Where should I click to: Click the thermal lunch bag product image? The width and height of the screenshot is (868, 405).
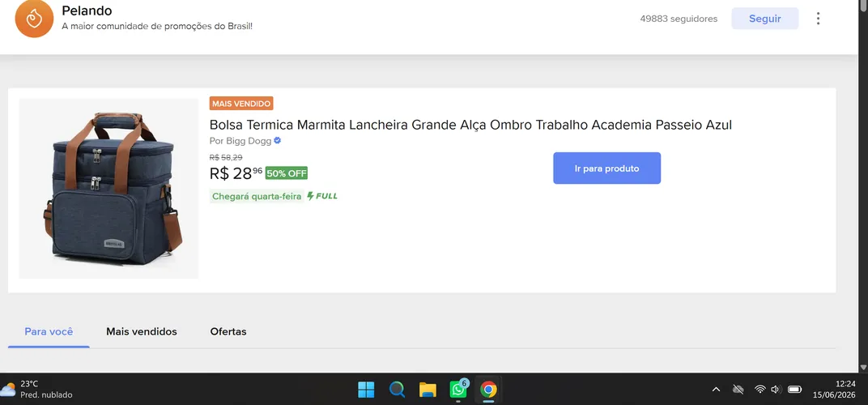(109, 189)
